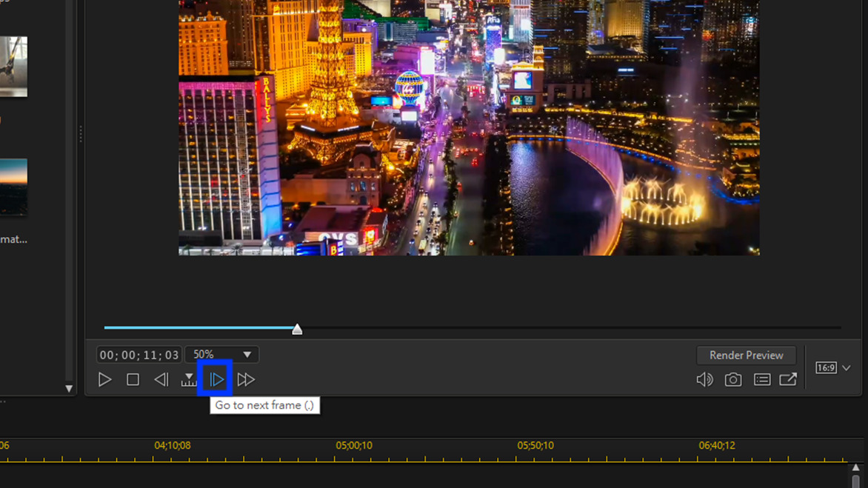This screenshot has width=868, height=488.
Task: Open the preview display settings list icon
Action: (x=761, y=379)
